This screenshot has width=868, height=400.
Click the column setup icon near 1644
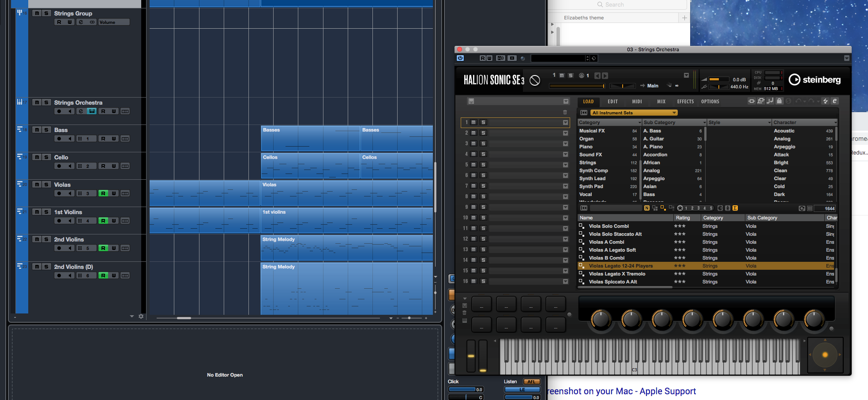(809, 208)
